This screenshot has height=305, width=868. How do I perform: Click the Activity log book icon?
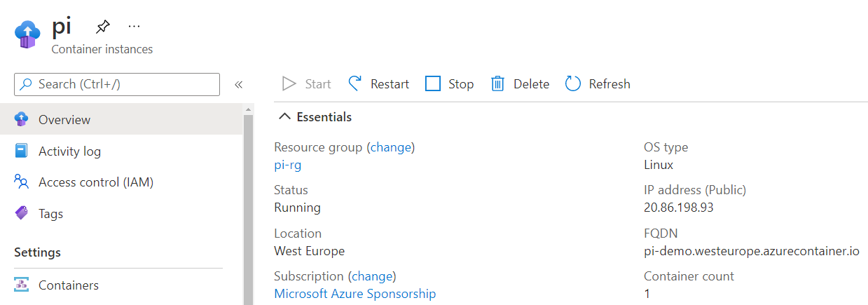[x=22, y=151]
